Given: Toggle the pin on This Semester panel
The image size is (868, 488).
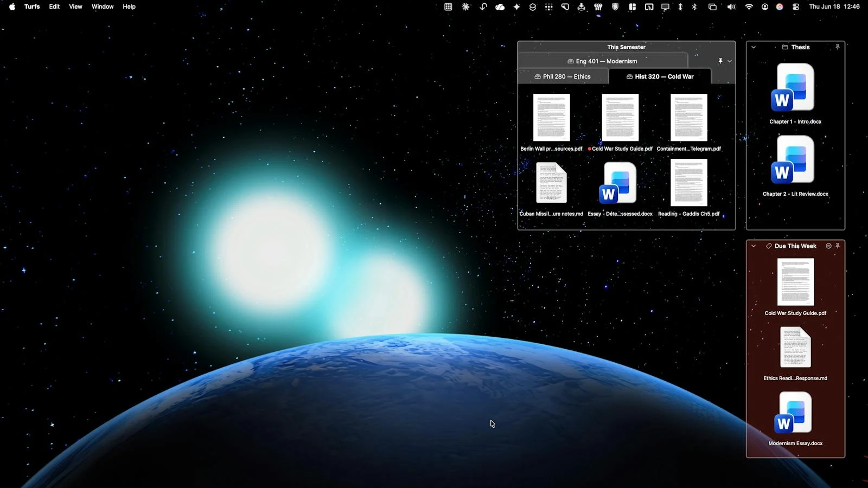Looking at the screenshot, I should coord(720,61).
